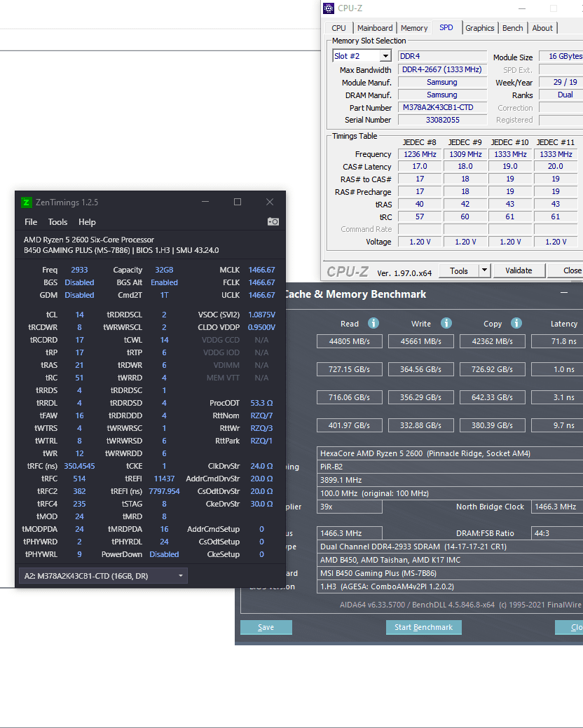The image size is (583, 728).
Task: Click the ProcODT value 53.3 Ω
Action: point(262,403)
